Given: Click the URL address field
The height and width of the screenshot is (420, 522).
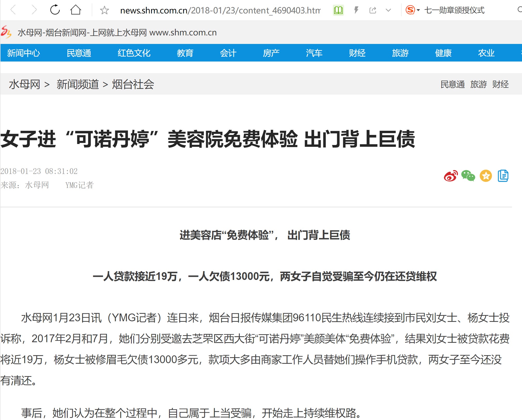Looking at the screenshot, I should [x=220, y=10].
